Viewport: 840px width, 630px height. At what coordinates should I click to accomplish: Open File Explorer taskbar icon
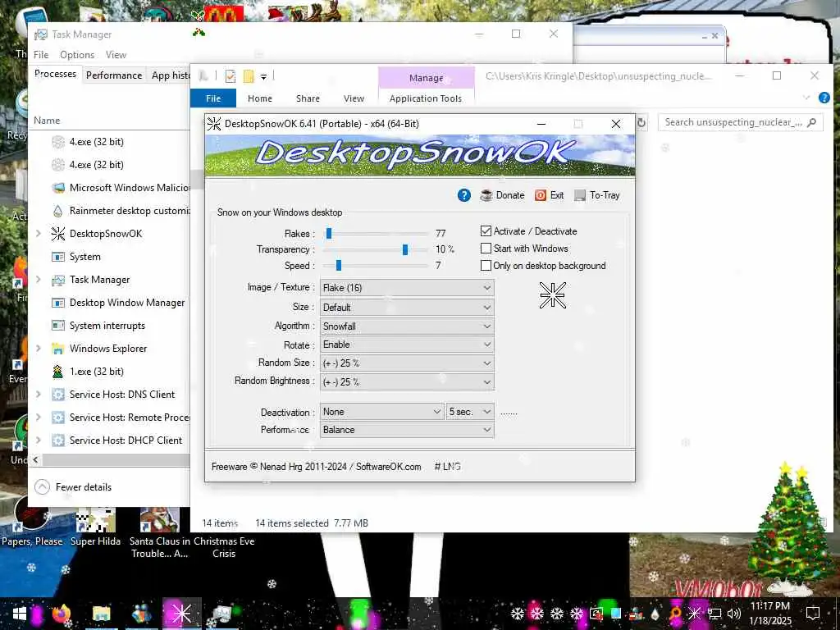tap(101, 614)
